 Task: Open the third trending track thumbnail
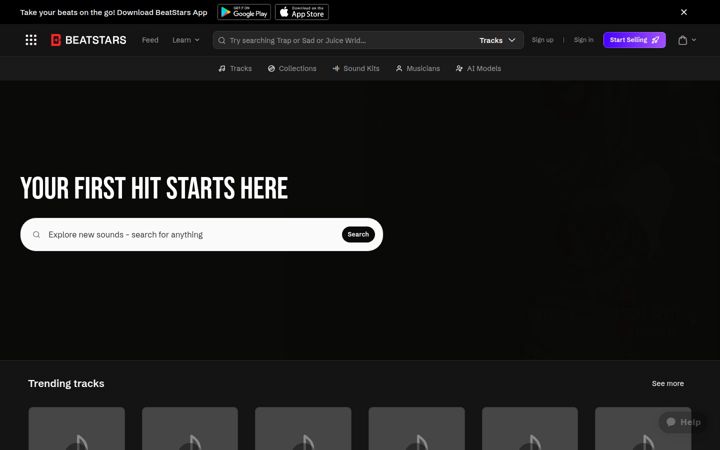point(303,428)
